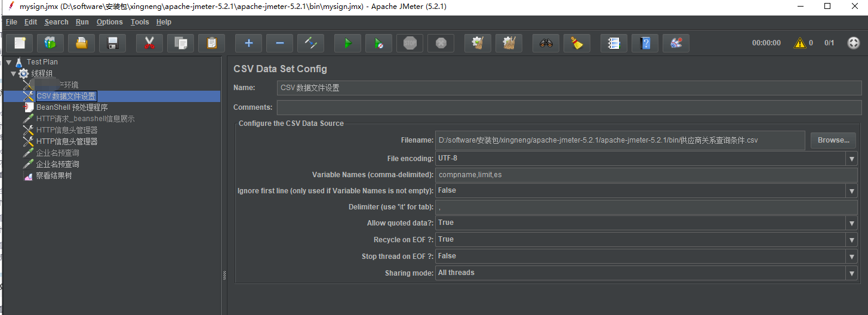Click the Cut scissors icon
868x315 pixels.
tap(149, 43)
